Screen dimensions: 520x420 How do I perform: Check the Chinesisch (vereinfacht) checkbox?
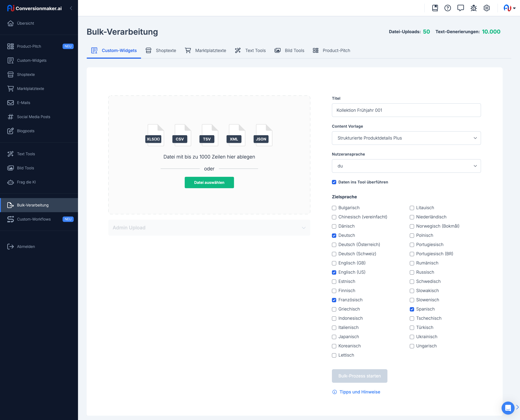pos(334,217)
